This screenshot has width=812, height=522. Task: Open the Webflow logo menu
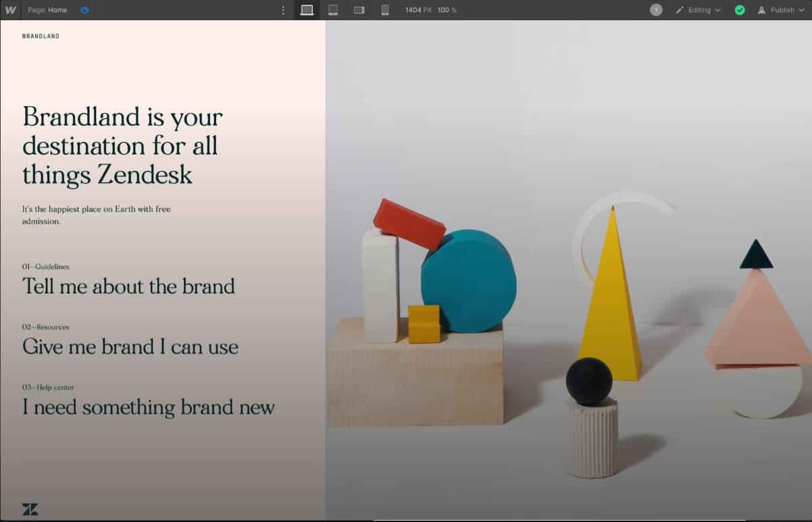tap(10, 10)
